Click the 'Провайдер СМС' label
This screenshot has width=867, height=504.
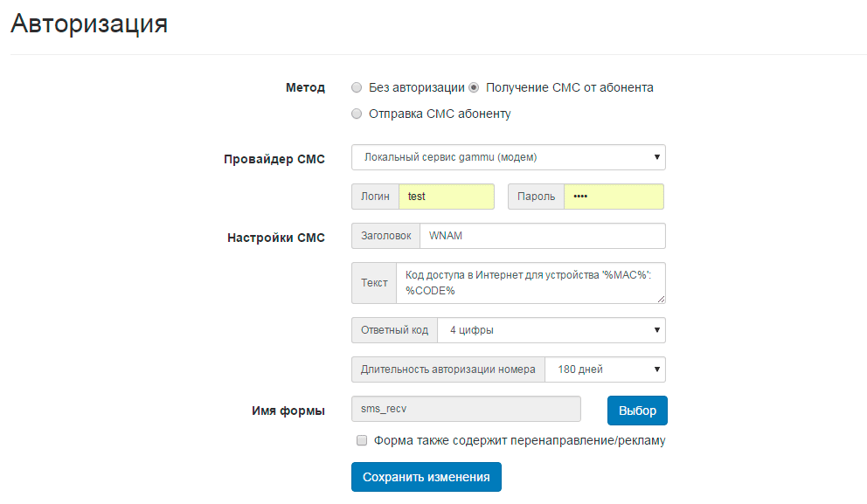(x=274, y=159)
